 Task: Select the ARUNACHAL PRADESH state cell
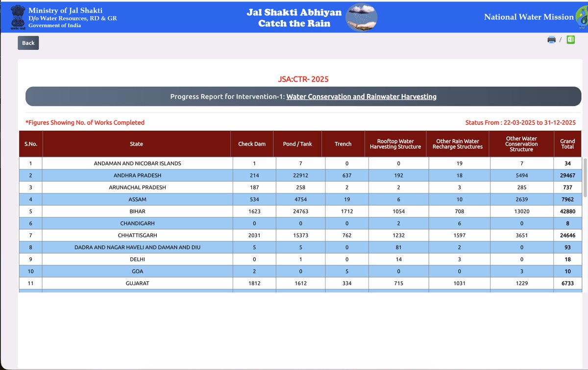point(137,187)
